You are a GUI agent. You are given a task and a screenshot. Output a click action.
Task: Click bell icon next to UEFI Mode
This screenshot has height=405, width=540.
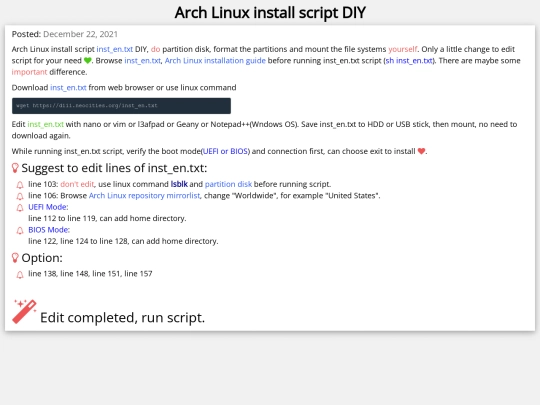coord(20,208)
